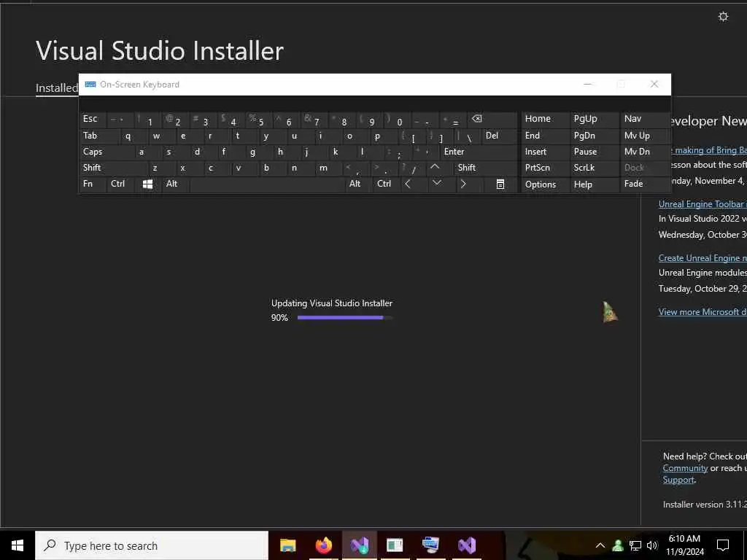This screenshot has height=560, width=747.
Task: Toggle the right Alt key
Action: (358, 184)
